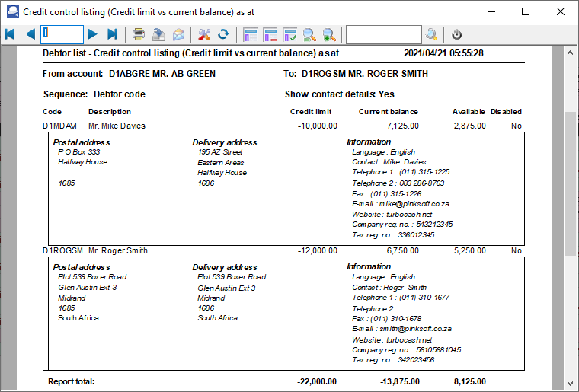The width and height of the screenshot is (579, 392).
Task: Toggle the first page layout view button
Action: 250,34
